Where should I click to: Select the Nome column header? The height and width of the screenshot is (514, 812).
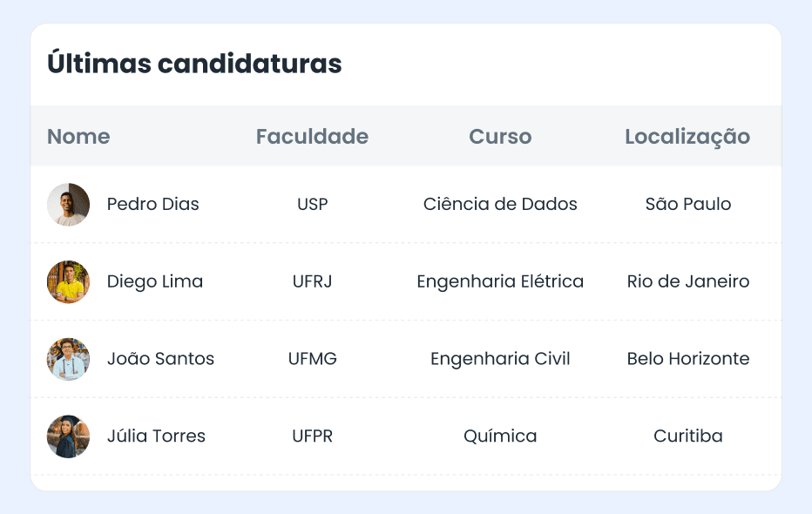click(x=78, y=137)
